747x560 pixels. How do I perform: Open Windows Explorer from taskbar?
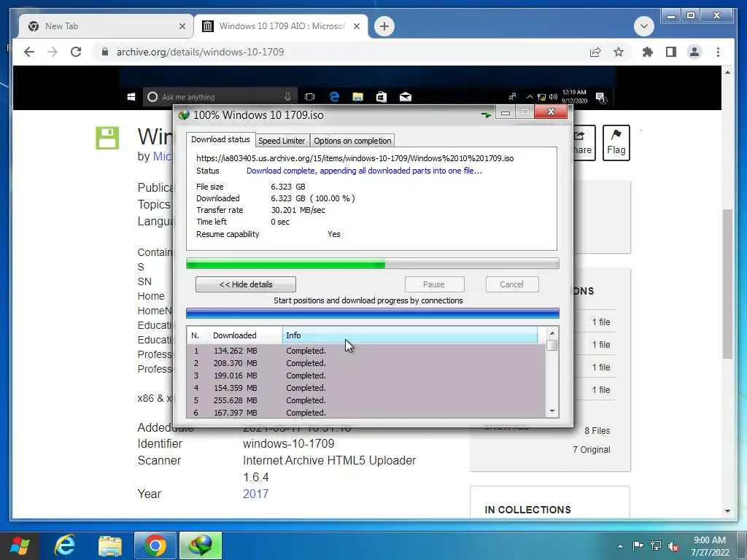(109, 545)
